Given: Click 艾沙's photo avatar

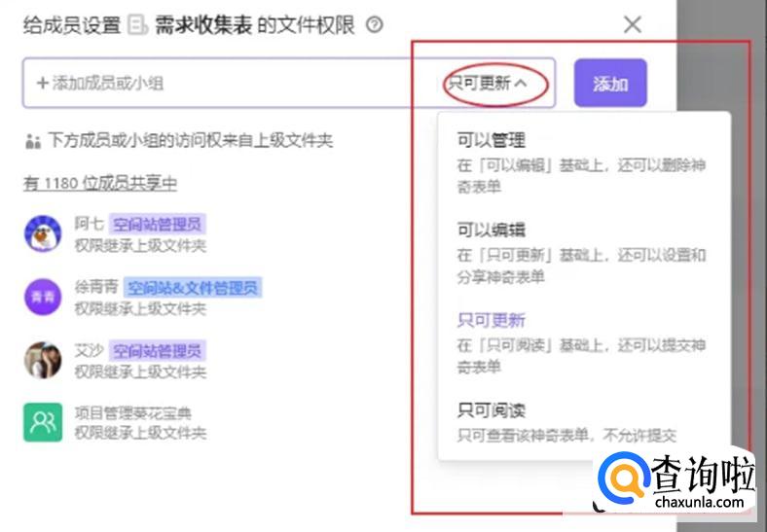Looking at the screenshot, I should pos(43,361).
